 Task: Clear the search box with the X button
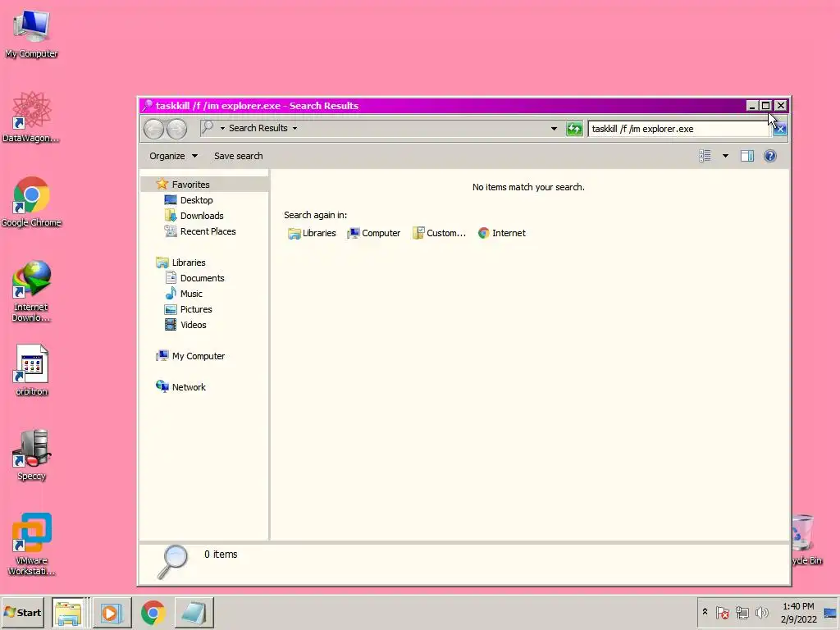[779, 129]
